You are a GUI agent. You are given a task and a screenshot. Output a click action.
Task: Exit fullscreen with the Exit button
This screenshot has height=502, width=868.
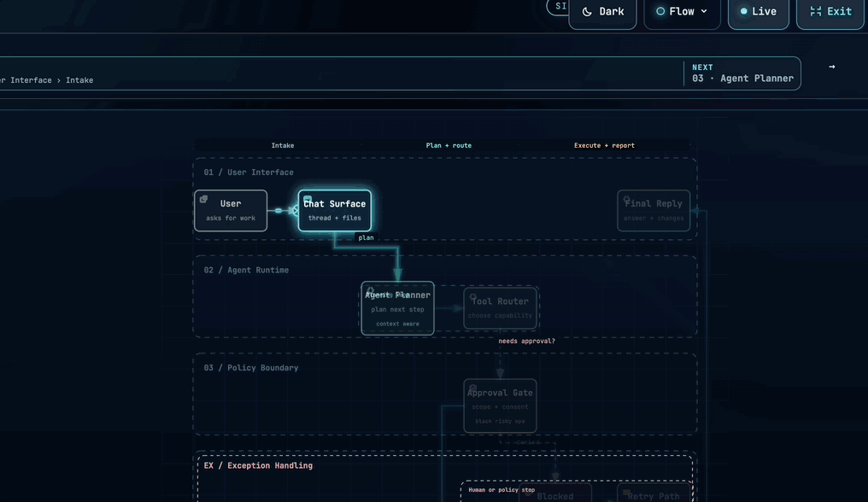pyautogui.click(x=830, y=12)
